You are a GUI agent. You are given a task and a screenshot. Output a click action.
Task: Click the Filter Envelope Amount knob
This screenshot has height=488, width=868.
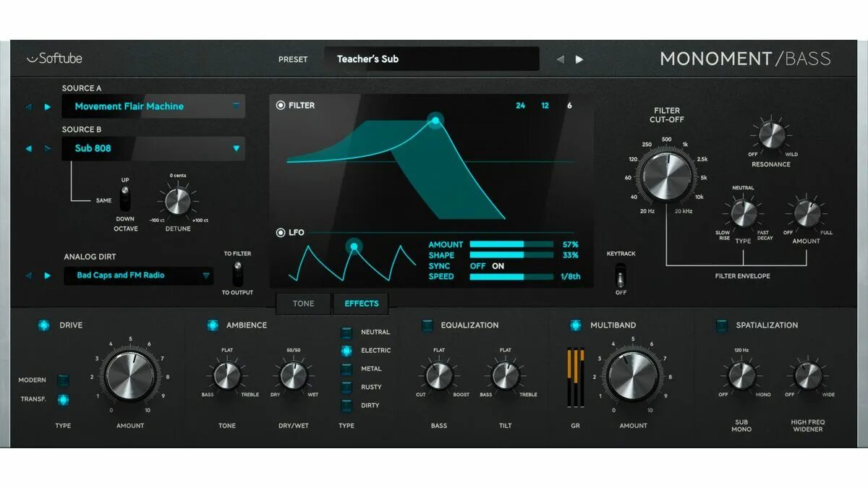click(x=807, y=213)
